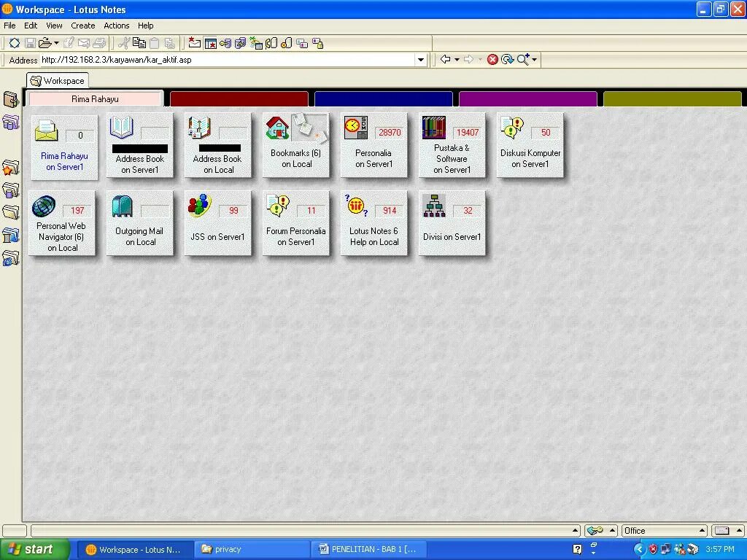Open the Create menu

pos(82,25)
